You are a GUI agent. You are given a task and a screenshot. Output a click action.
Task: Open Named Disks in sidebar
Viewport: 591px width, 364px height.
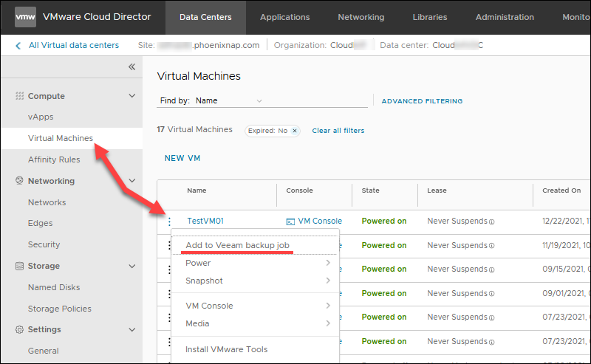pos(54,287)
